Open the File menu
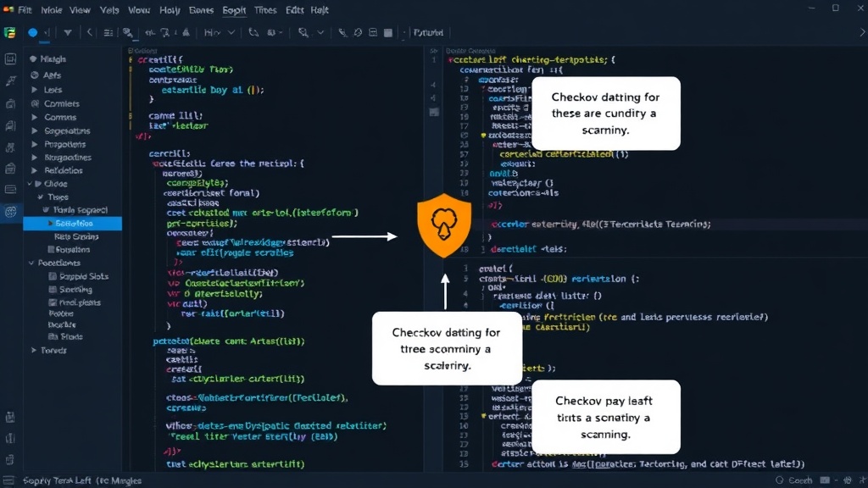 [25, 10]
